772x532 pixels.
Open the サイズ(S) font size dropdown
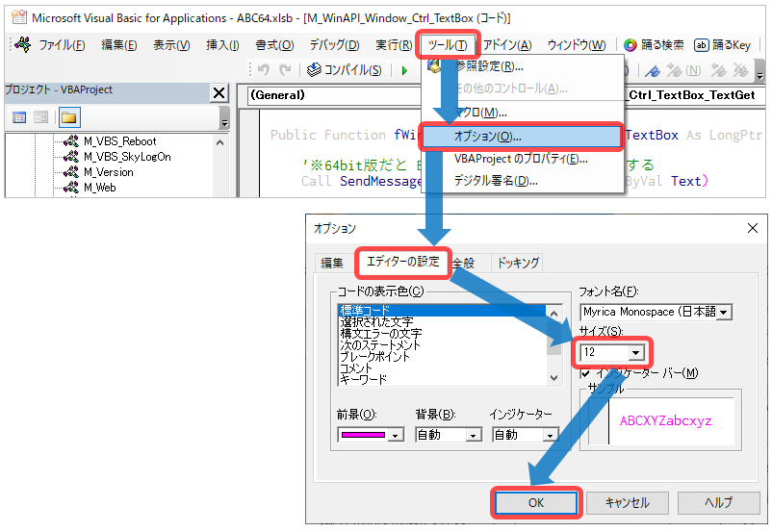pos(635,353)
